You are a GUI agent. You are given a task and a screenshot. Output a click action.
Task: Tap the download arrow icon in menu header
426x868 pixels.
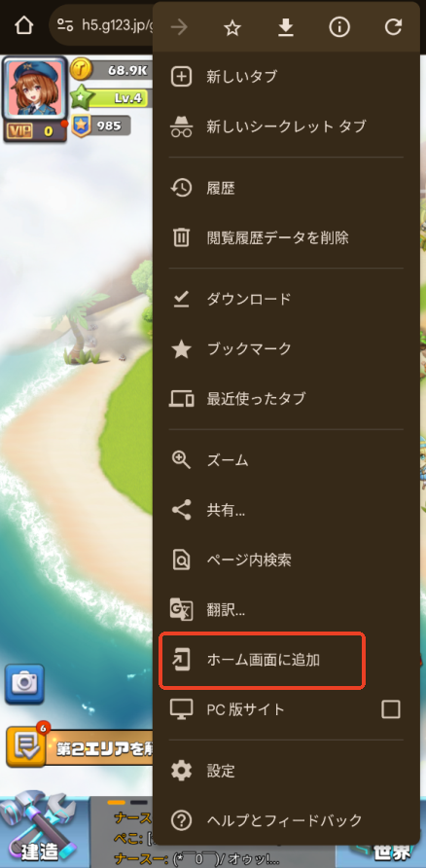coord(286,27)
